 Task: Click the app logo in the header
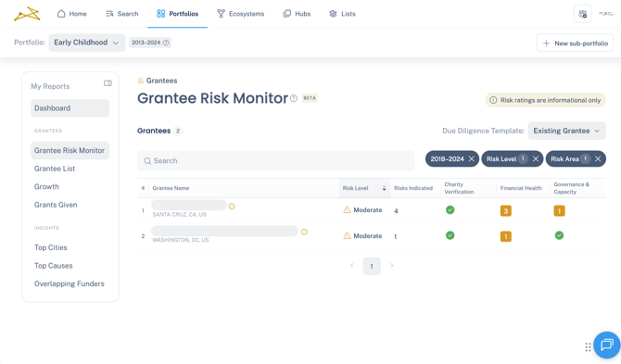point(27,14)
